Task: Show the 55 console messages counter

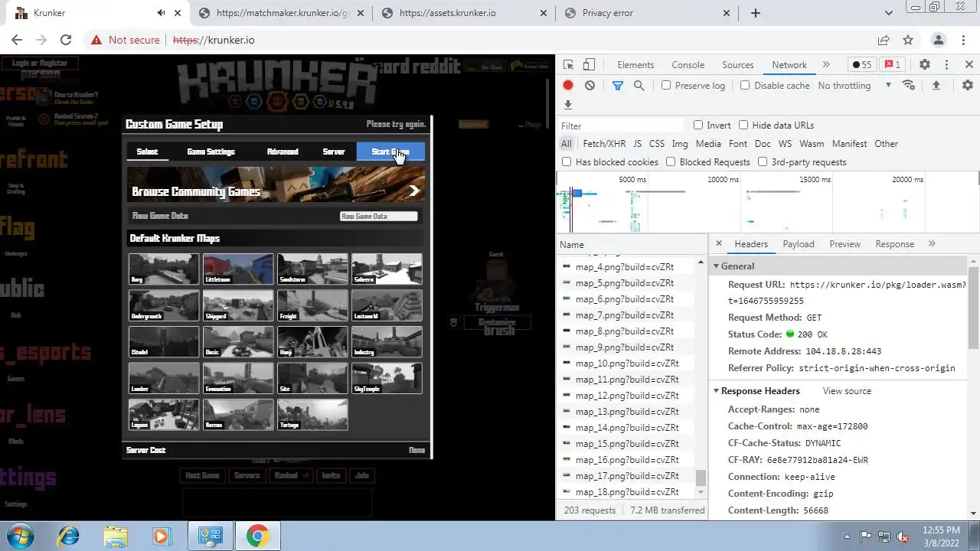Action: (861, 65)
